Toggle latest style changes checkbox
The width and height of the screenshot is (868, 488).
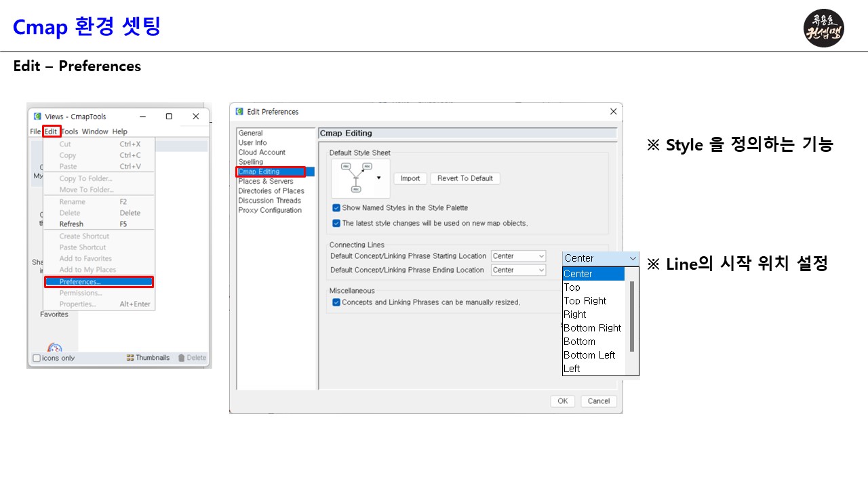coord(336,223)
